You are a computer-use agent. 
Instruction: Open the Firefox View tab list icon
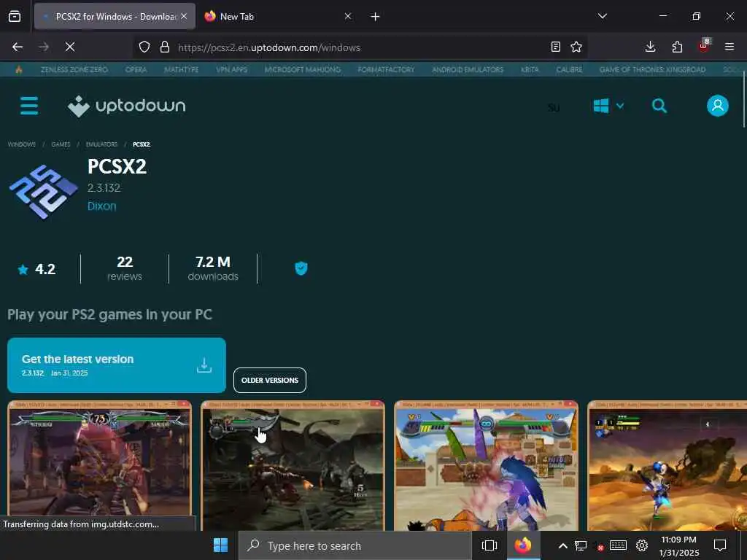pyautogui.click(x=15, y=17)
